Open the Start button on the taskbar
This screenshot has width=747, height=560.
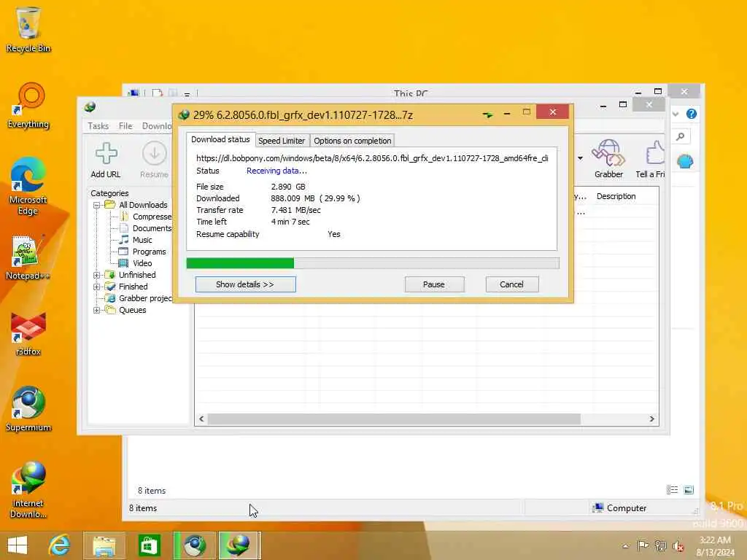coord(18,545)
